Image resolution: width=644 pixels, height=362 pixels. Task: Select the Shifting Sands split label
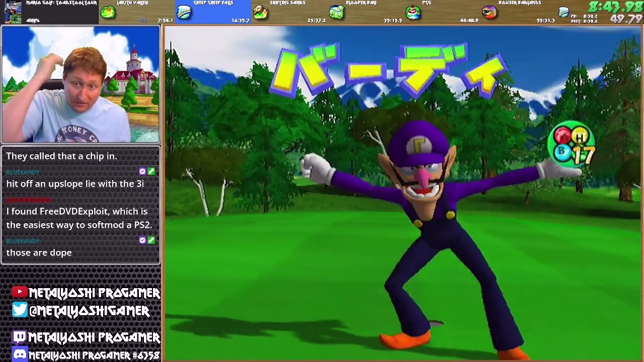pyautogui.click(x=287, y=3)
